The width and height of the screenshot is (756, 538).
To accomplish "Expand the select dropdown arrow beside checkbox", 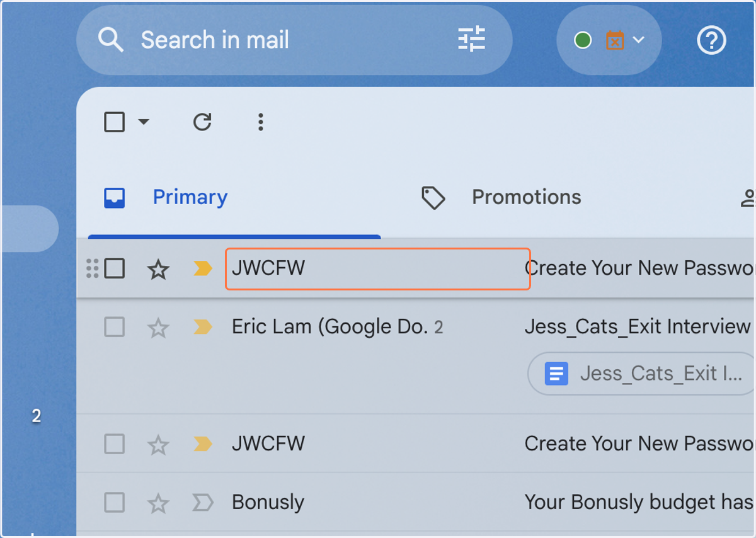I will pyautogui.click(x=144, y=122).
